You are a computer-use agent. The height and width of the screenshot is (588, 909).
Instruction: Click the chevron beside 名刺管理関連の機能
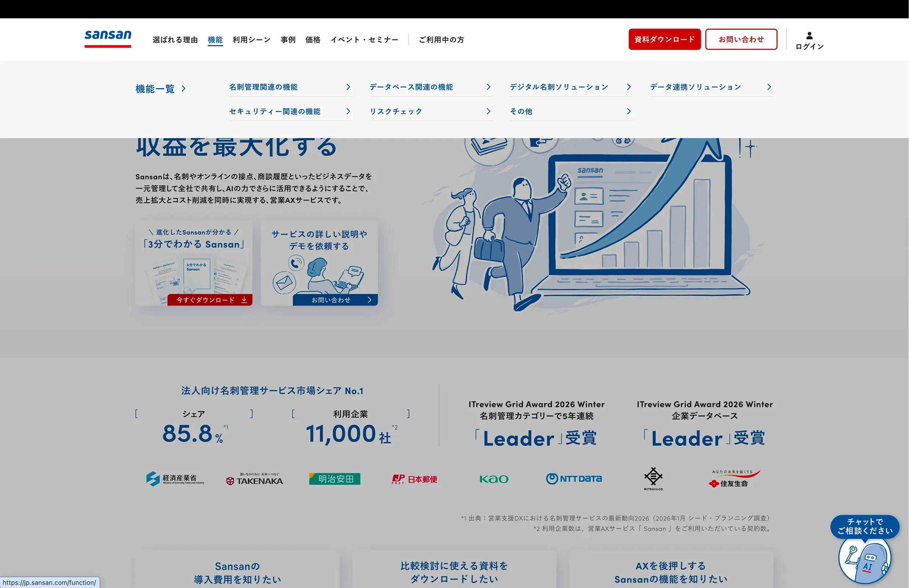pos(348,87)
